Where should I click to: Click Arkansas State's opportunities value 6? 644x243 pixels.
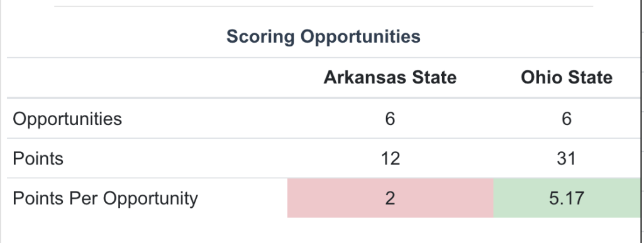coord(390,119)
